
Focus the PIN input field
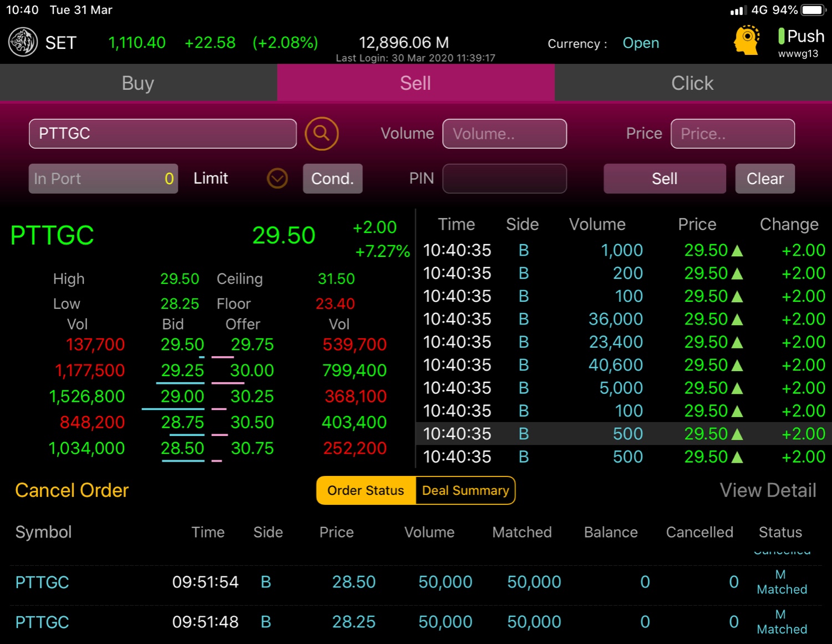tap(504, 179)
